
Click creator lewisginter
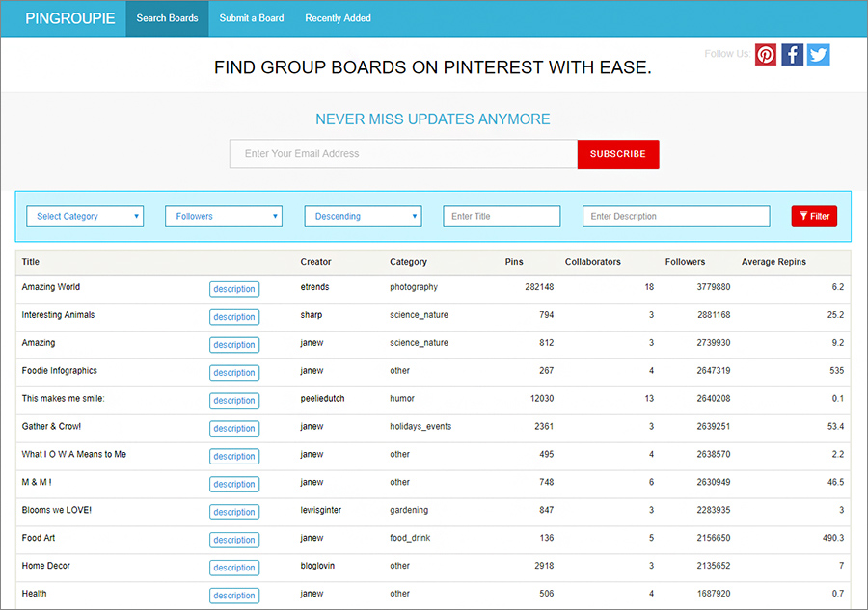[320, 510]
